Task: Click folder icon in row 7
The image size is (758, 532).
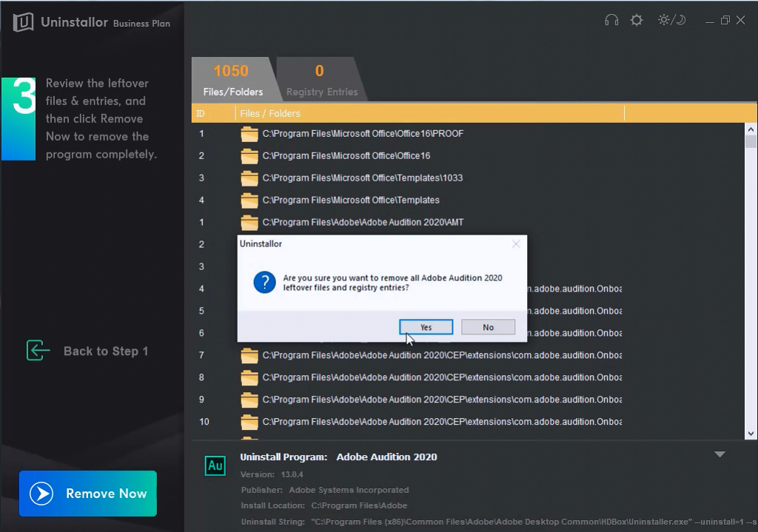Action: (x=249, y=355)
